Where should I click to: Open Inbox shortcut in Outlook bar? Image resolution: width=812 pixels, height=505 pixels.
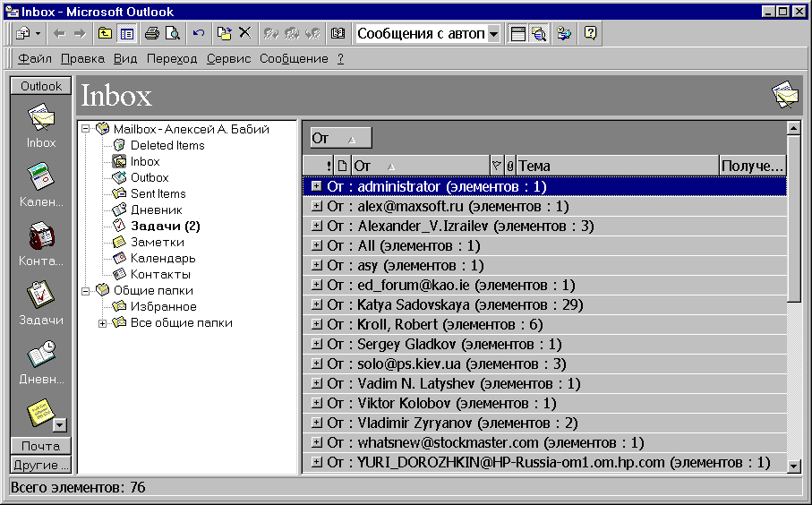(x=41, y=126)
